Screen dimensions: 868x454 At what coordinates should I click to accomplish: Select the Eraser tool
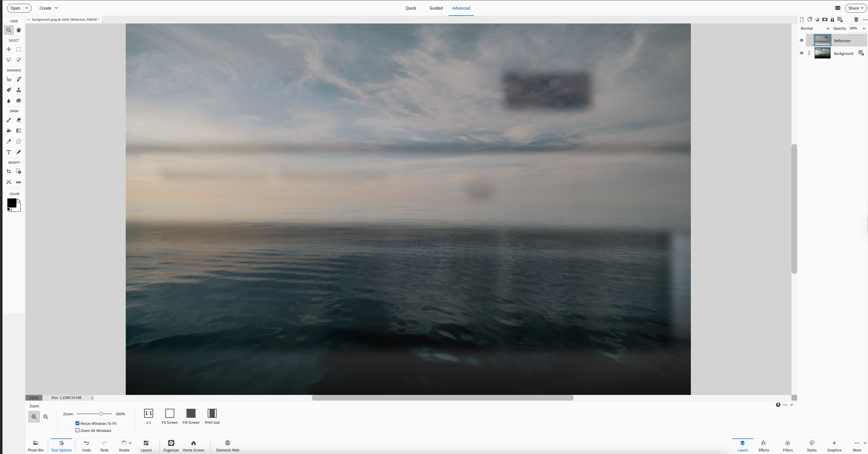point(19,120)
